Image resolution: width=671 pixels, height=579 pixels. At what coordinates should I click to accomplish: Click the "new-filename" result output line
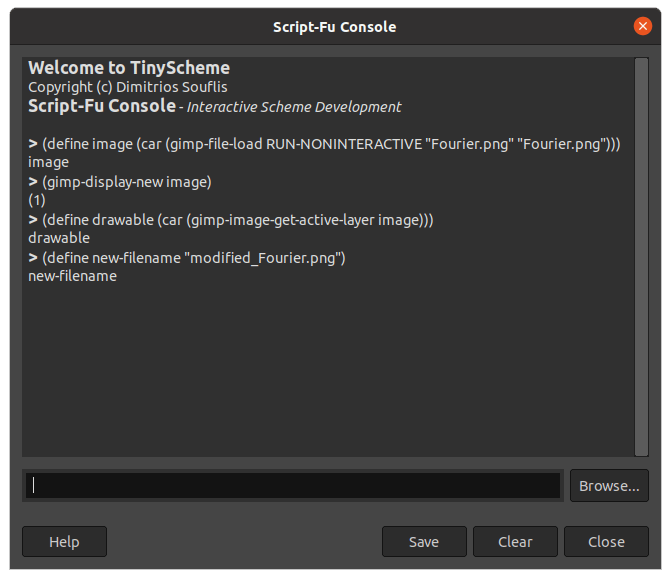pos(72,276)
